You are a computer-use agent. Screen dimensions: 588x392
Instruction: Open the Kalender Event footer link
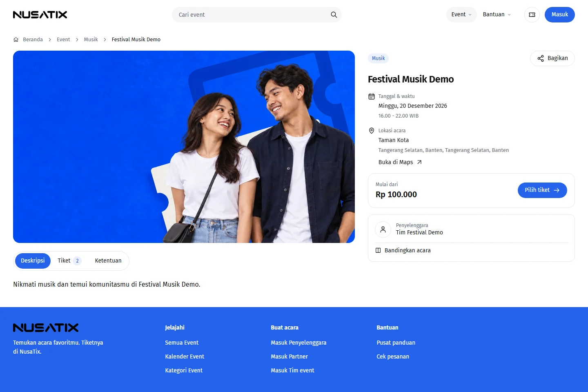(x=185, y=356)
